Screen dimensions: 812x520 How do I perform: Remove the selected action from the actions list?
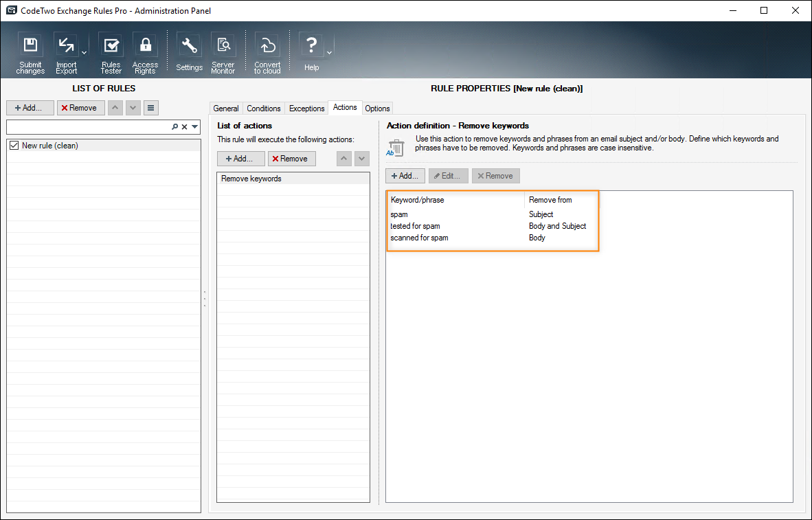[291, 159]
